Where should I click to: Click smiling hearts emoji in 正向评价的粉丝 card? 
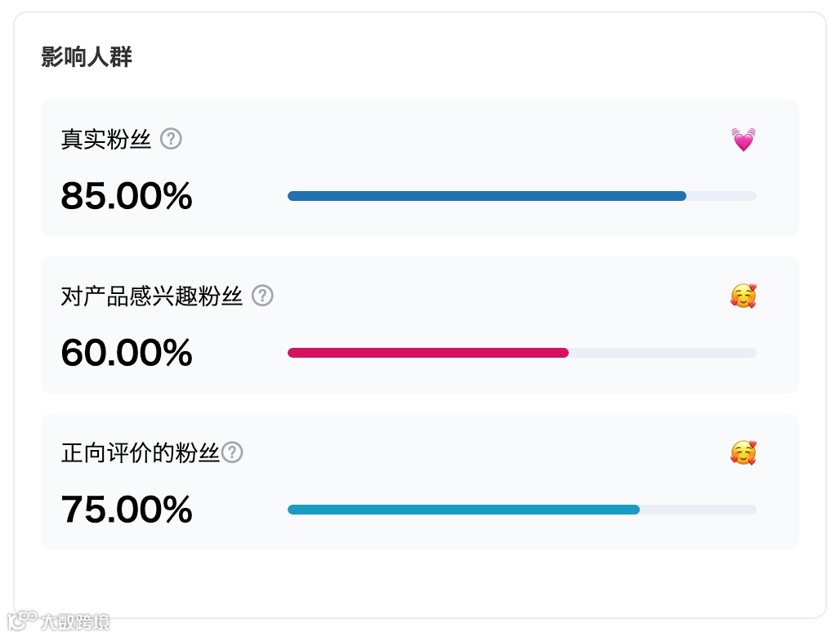[x=744, y=453]
